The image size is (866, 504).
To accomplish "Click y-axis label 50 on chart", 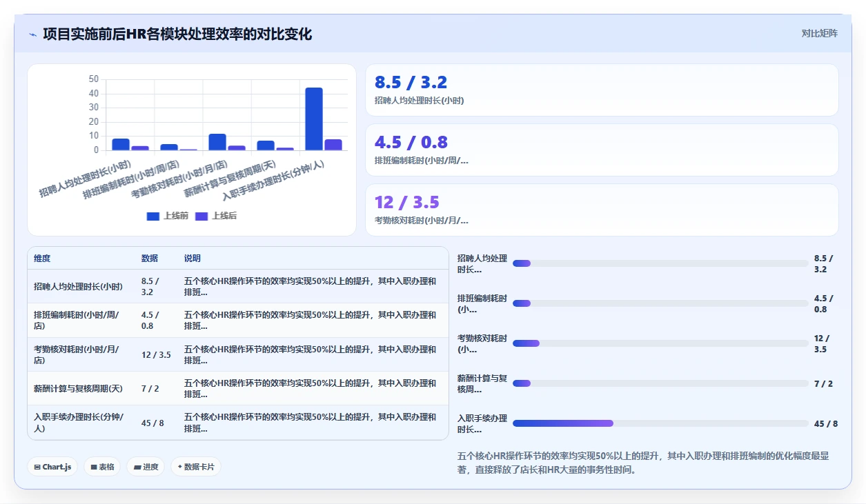I will [x=94, y=79].
